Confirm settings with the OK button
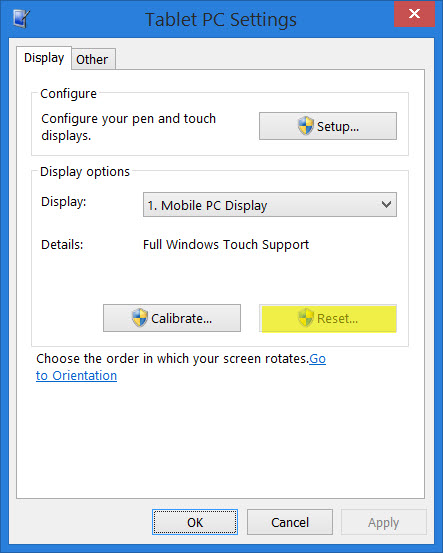Image resolution: width=443 pixels, height=553 pixels. click(x=195, y=522)
